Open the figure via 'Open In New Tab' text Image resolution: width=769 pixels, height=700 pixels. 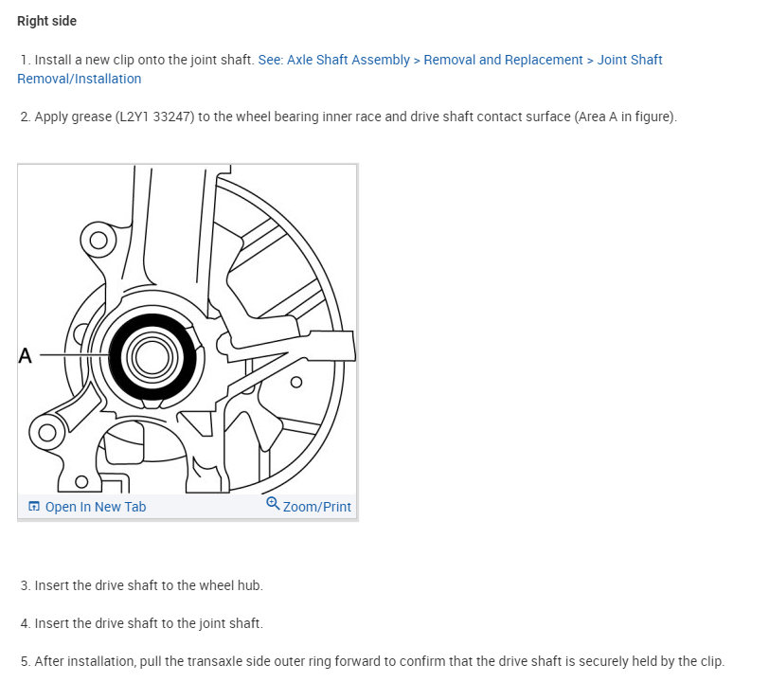[95, 507]
